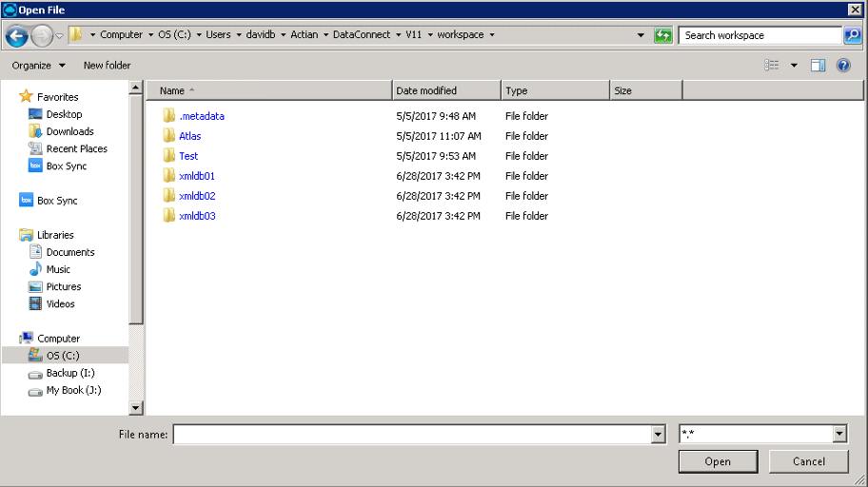Toggle the preview pane icon
Screen dimensions: 868x487
pos(818,66)
